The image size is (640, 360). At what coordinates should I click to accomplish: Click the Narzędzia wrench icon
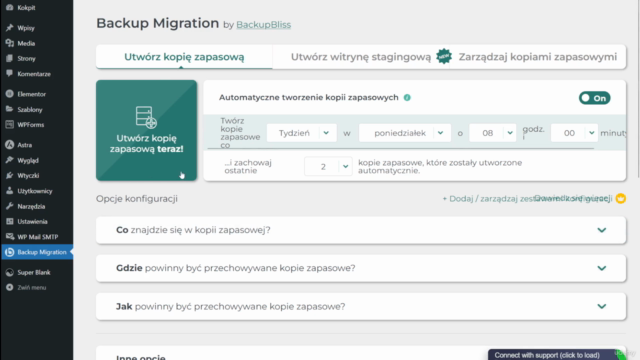point(9,206)
